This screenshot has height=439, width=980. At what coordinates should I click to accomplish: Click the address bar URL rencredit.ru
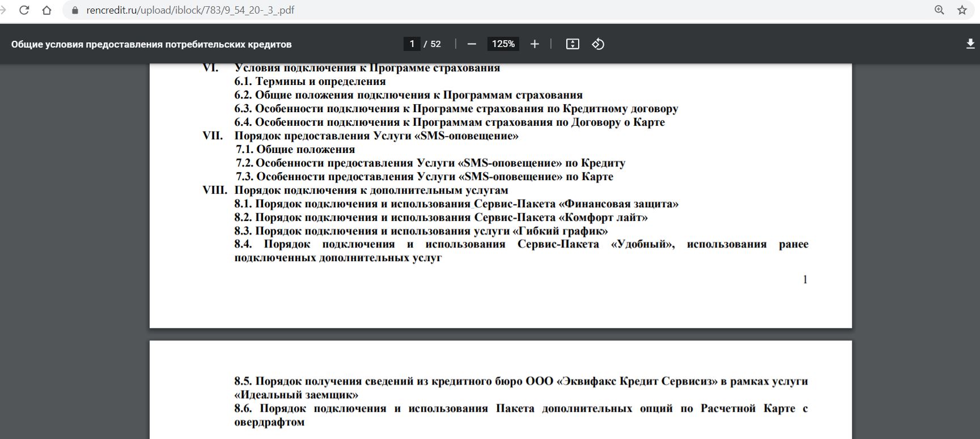click(190, 10)
